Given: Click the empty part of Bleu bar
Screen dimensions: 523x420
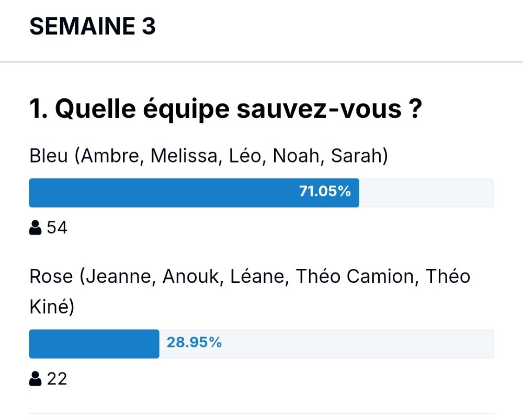Looking at the screenshot, I should tap(427, 193).
